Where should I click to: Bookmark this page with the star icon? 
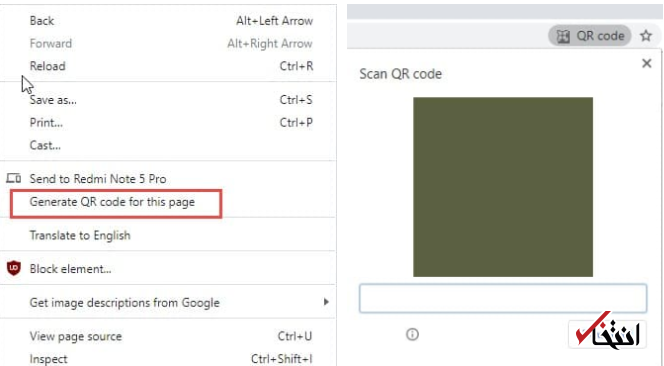point(646,36)
